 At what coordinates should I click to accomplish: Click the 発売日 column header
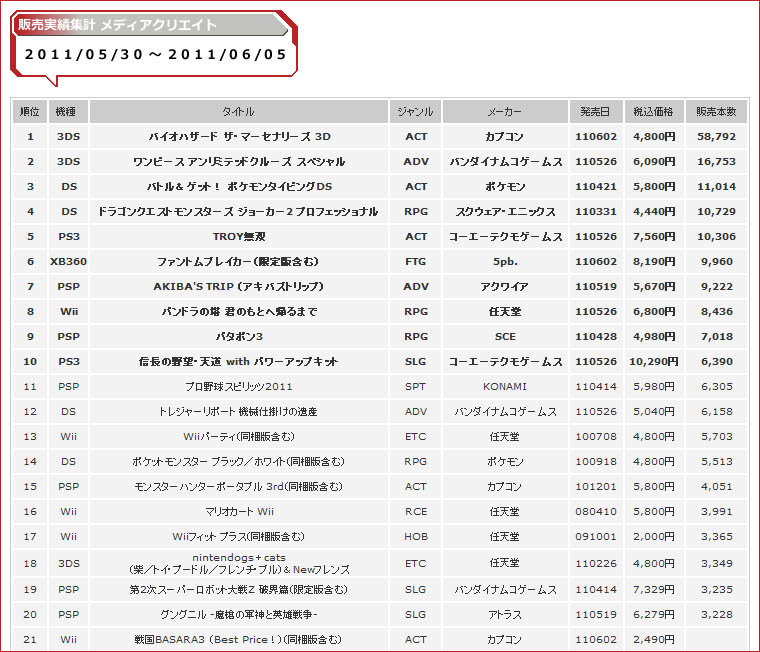[596, 111]
